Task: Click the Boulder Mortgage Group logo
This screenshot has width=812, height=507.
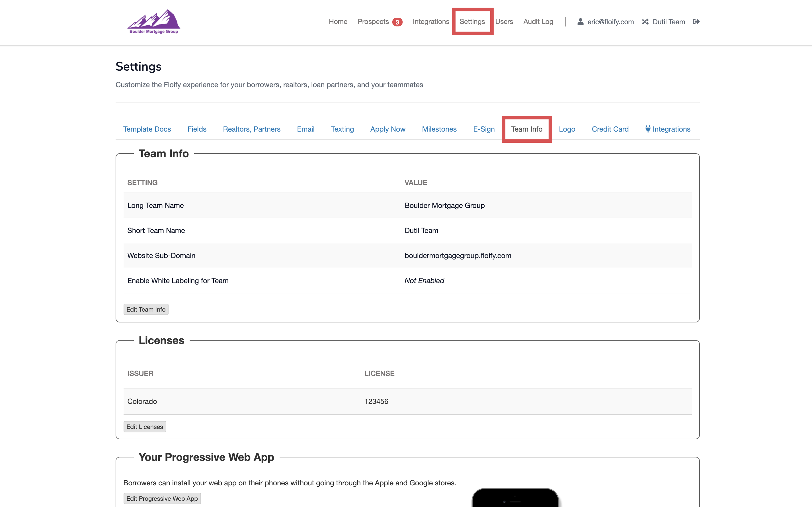Action: coord(154,22)
